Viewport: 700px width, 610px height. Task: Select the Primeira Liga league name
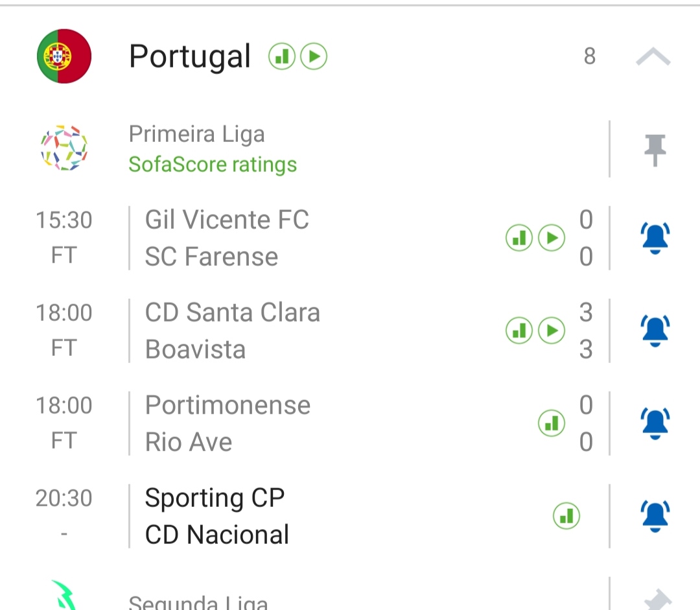click(196, 134)
